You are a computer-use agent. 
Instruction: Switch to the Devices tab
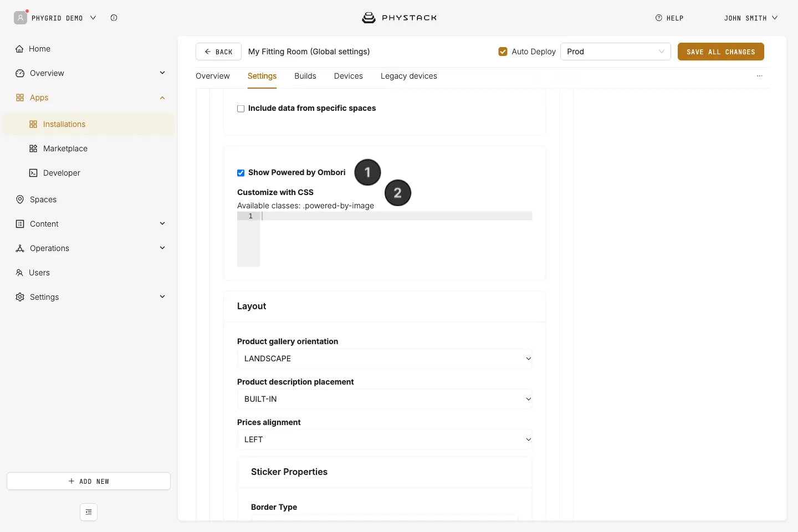point(349,76)
